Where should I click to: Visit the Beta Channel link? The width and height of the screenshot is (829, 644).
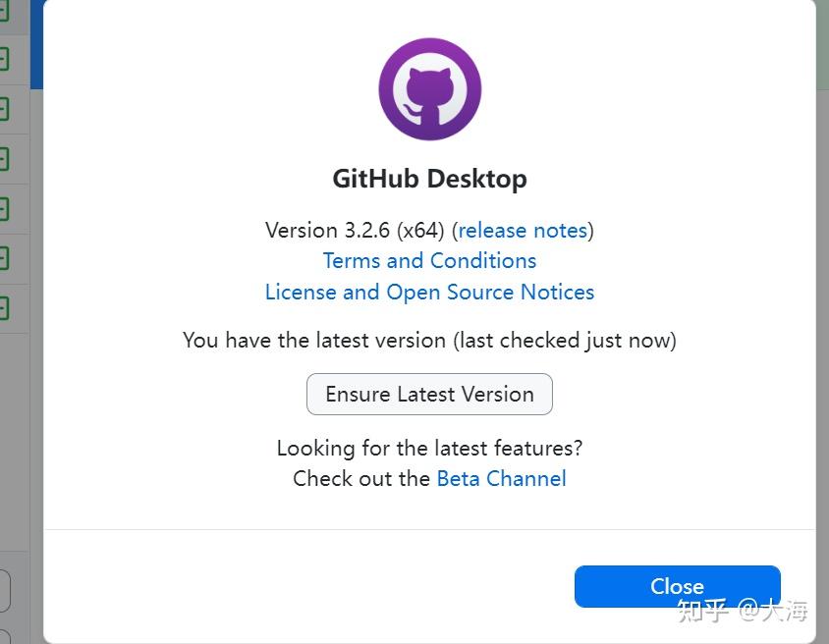click(501, 479)
